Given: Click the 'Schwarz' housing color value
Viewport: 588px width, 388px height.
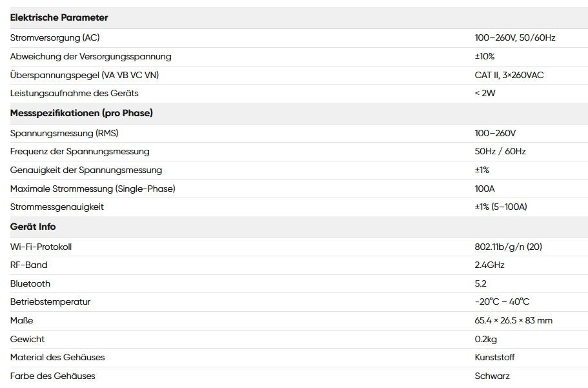Looking at the screenshot, I should point(492,376).
